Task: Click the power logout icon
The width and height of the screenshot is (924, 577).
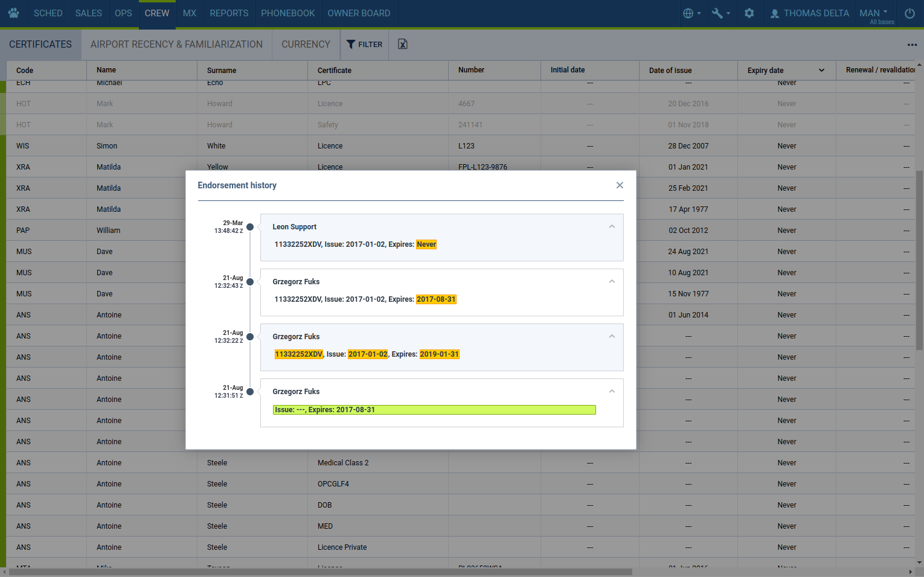Action: pos(909,13)
